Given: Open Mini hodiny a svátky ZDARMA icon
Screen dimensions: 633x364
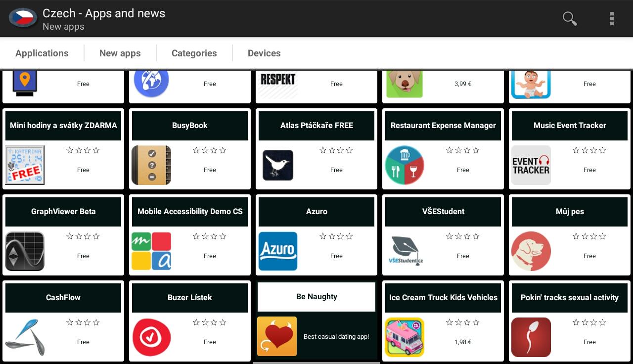Looking at the screenshot, I should (25, 165).
